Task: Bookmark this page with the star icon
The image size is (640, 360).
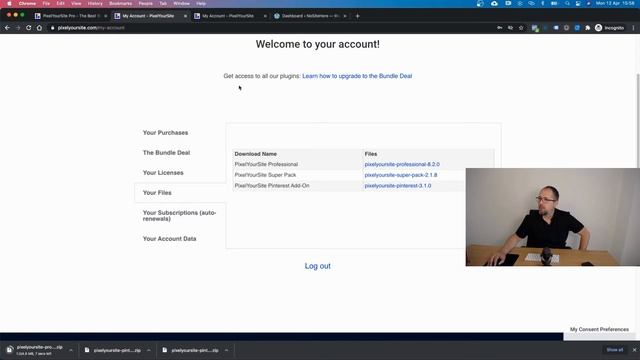Action: click(x=521, y=28)
